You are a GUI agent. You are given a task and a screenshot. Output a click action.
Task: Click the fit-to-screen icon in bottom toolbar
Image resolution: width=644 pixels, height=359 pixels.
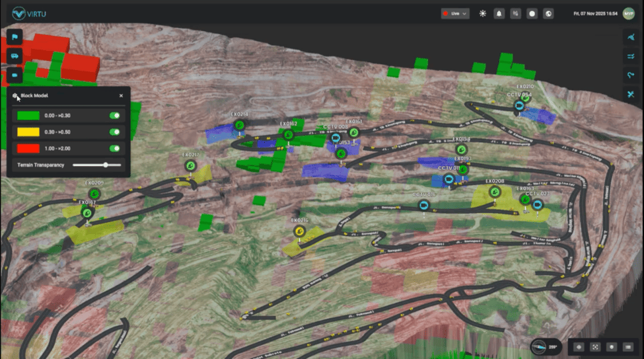point(595,346)
